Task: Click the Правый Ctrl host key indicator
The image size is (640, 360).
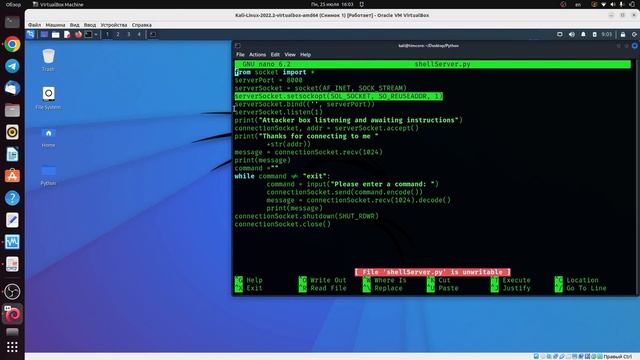Action: [x=618, y=357]
